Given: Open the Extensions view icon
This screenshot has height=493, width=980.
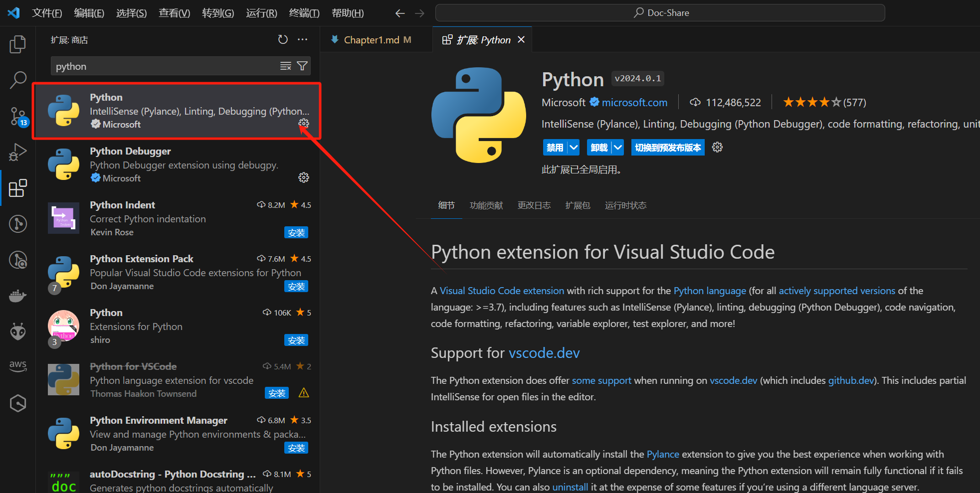Looking at the screenshot, I should pos(17,188).
